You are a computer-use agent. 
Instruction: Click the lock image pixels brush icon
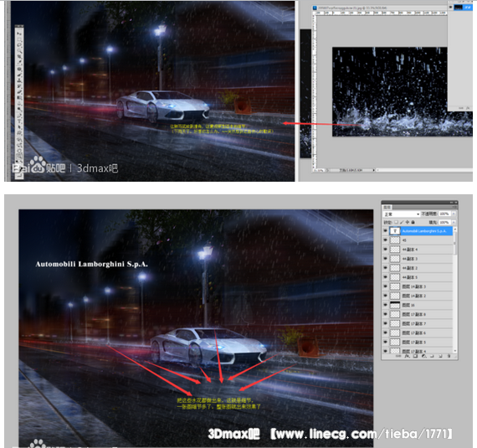[x=402, y=222]
